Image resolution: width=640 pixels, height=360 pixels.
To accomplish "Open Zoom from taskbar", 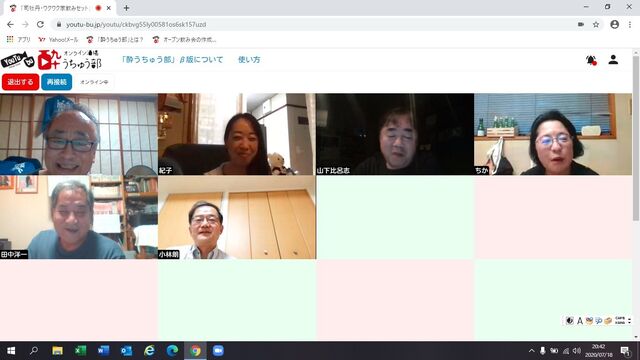I will (x=218, y=351).
